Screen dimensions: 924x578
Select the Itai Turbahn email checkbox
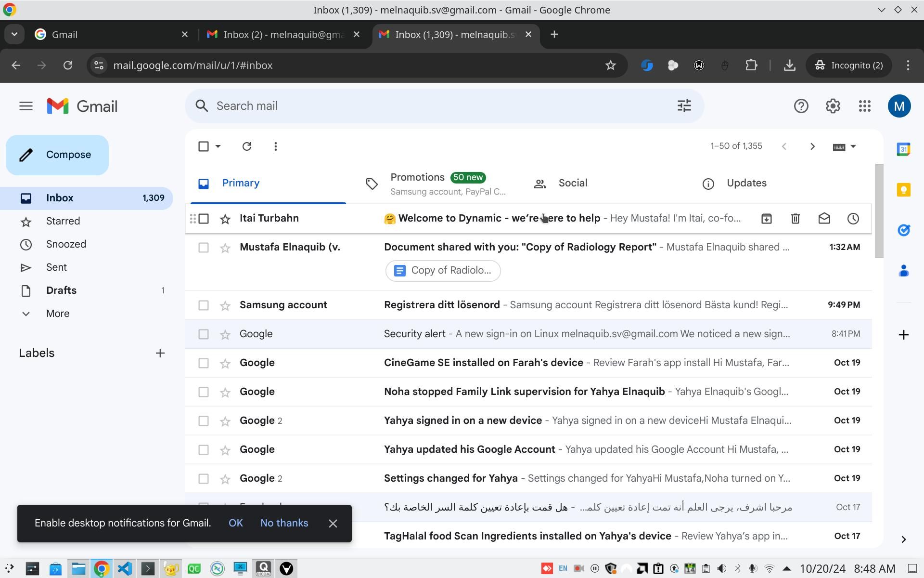pos(204,219)
